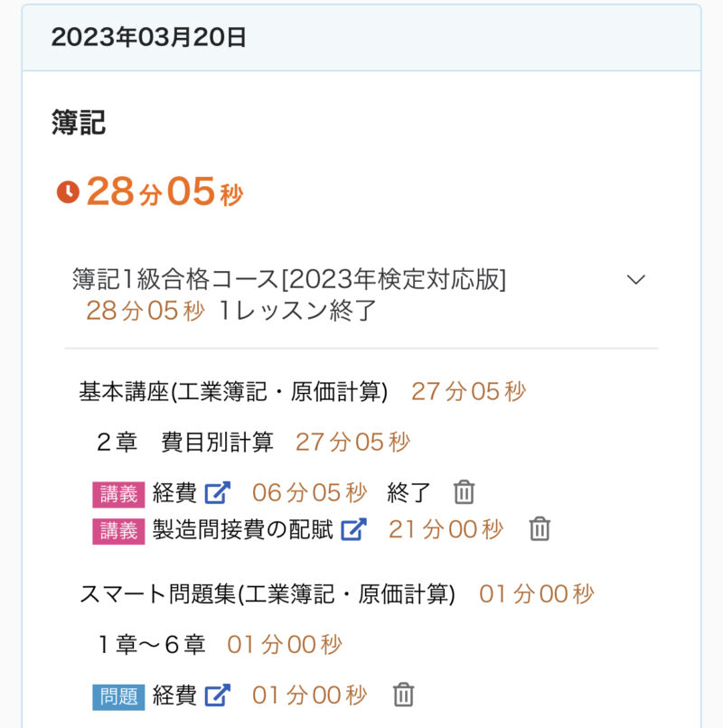
Task: Open external link icon for 経費 lecture
Action: tap(218, 493)
